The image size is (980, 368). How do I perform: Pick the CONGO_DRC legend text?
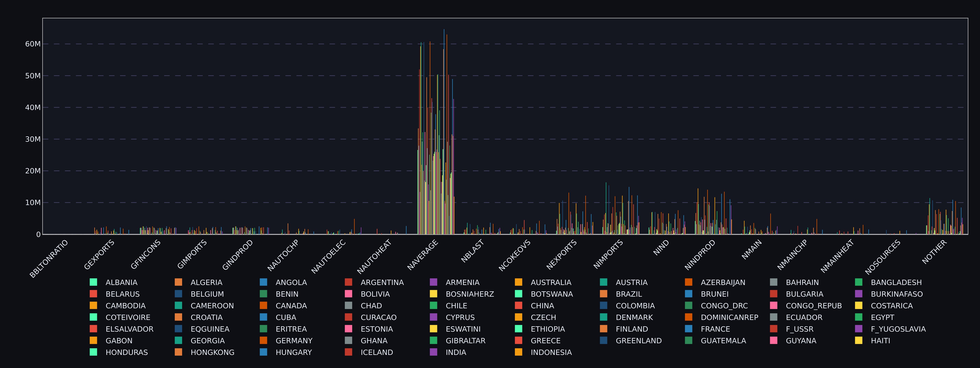(x=724, y=306)
